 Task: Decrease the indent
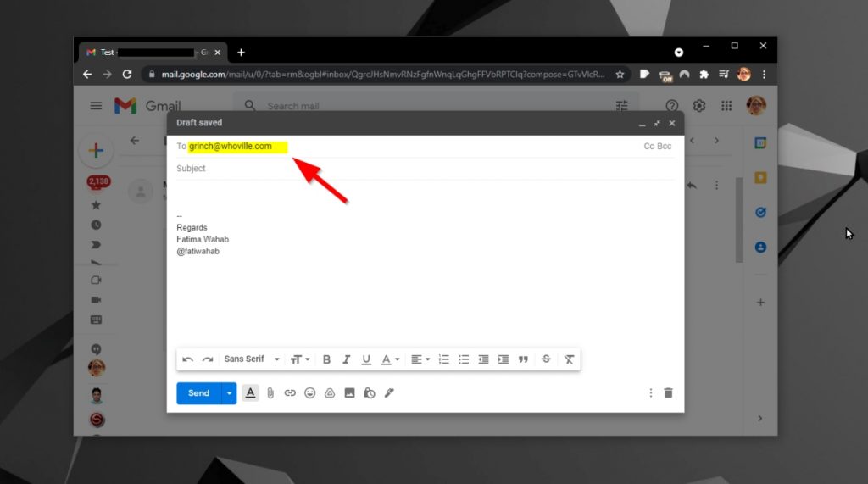tap(483, 359)
